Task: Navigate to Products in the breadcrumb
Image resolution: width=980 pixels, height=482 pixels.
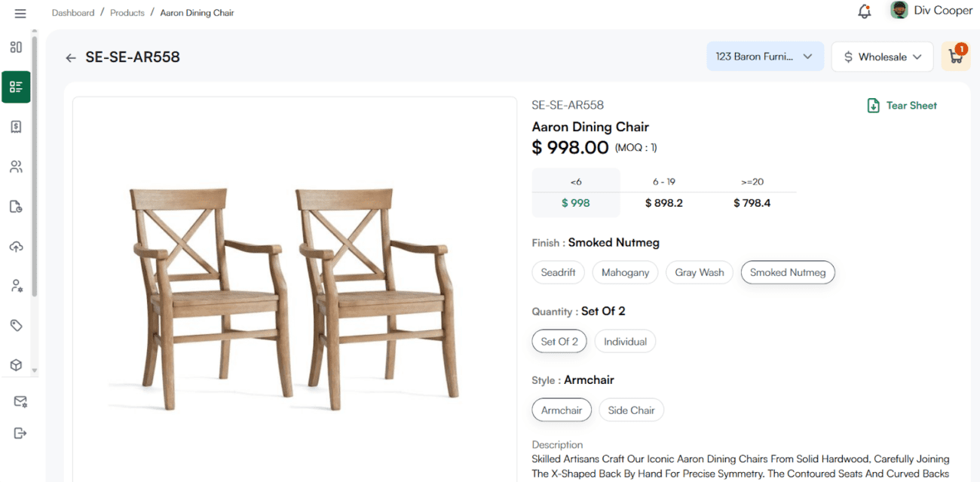Action: [127, 13]
